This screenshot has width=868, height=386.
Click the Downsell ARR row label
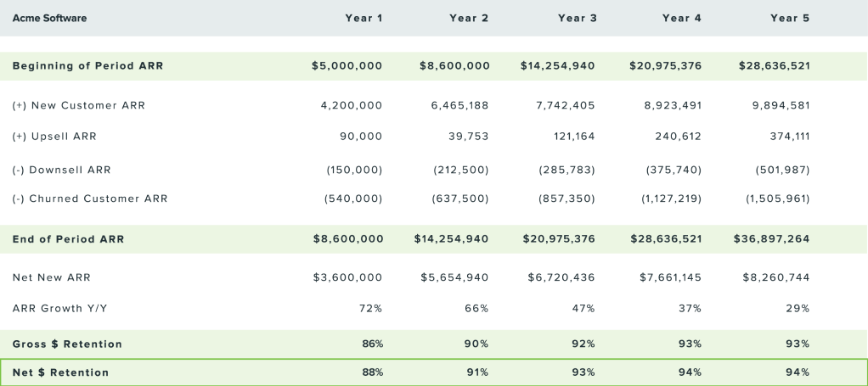62,170
